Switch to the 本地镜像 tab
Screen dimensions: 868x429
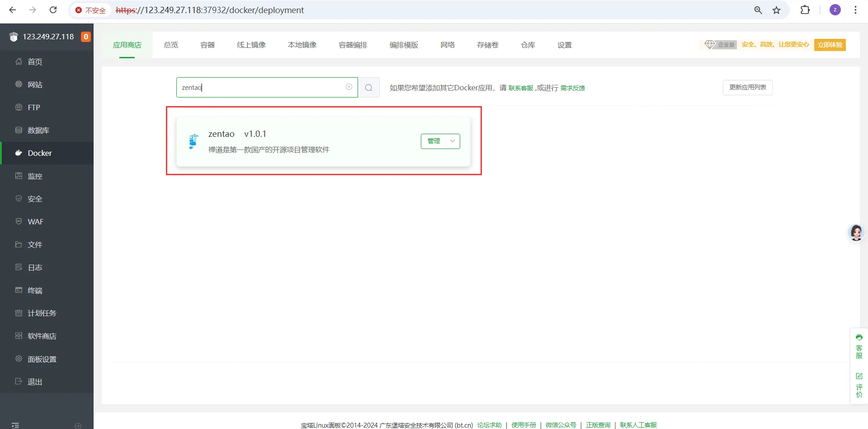302,45
